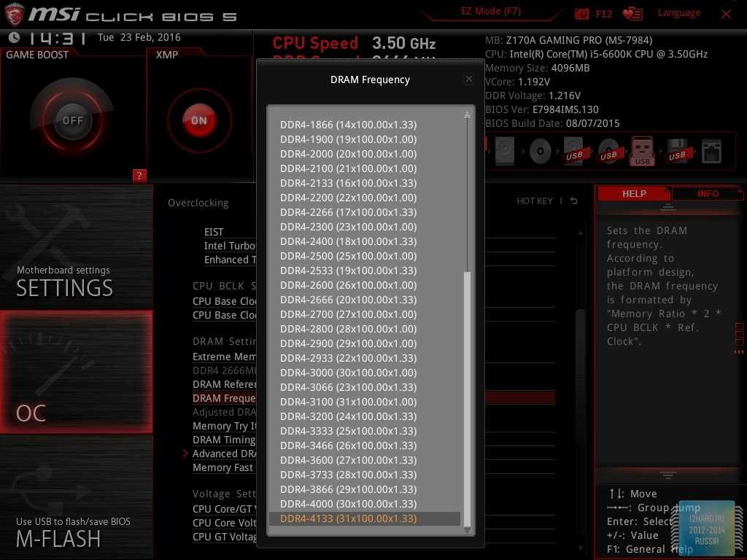747x560 pixels.
Task: Open the HELP tab
Action: pyautogui.click(x=633, y=194)
